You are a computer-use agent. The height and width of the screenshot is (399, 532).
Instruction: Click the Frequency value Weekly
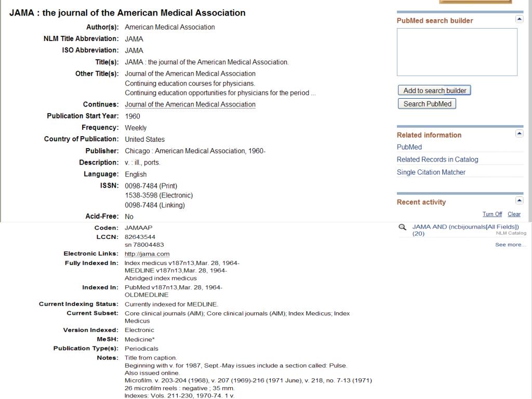point(136,128)
